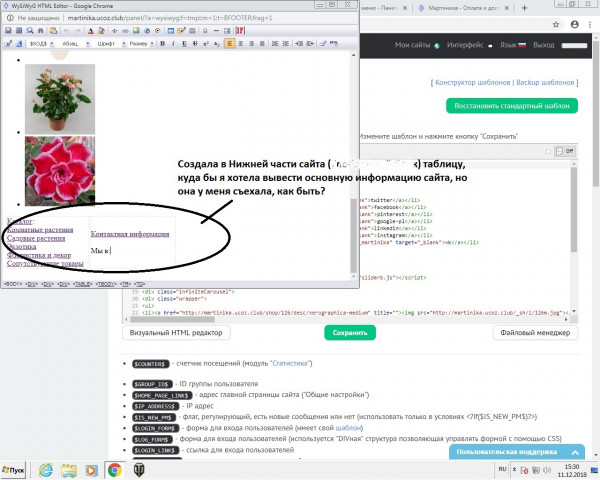Click the undo arrow icon

[66, 31]
